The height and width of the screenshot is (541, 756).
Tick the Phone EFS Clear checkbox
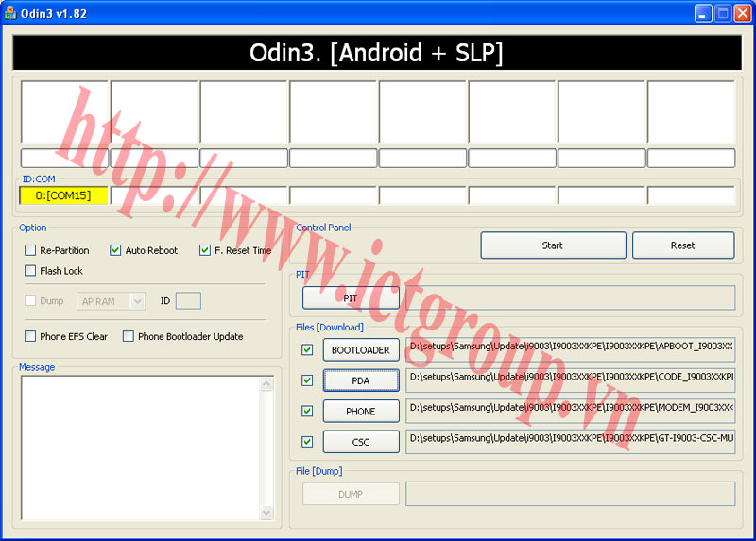(30, 336)
